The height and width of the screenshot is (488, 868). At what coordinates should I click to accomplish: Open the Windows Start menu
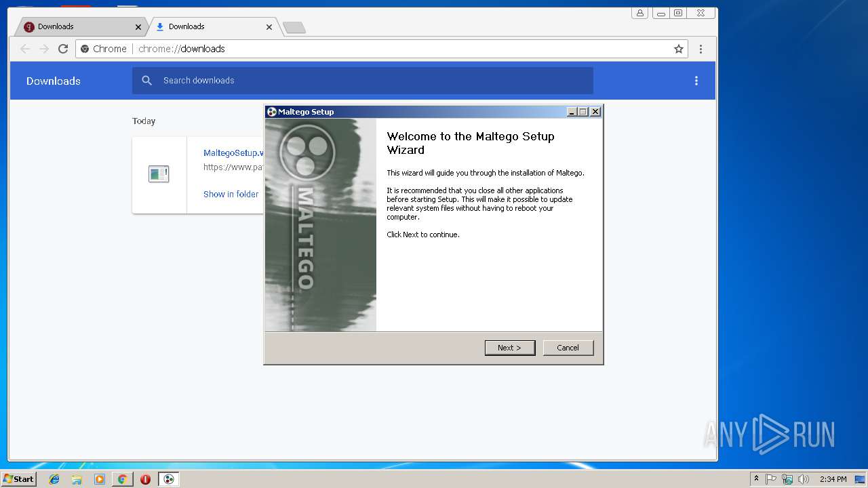click(19, 479)
